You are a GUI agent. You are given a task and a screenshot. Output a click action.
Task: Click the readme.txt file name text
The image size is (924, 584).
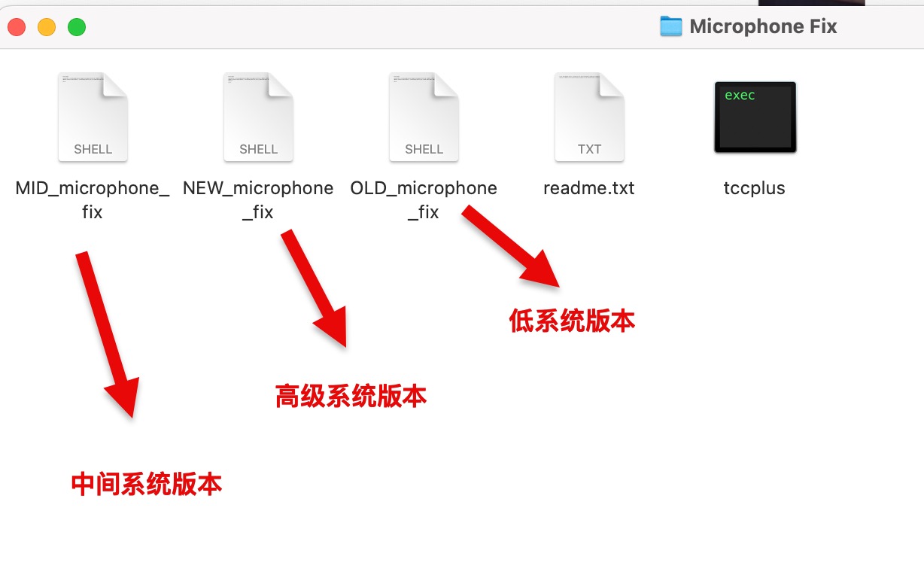(589, 188)
